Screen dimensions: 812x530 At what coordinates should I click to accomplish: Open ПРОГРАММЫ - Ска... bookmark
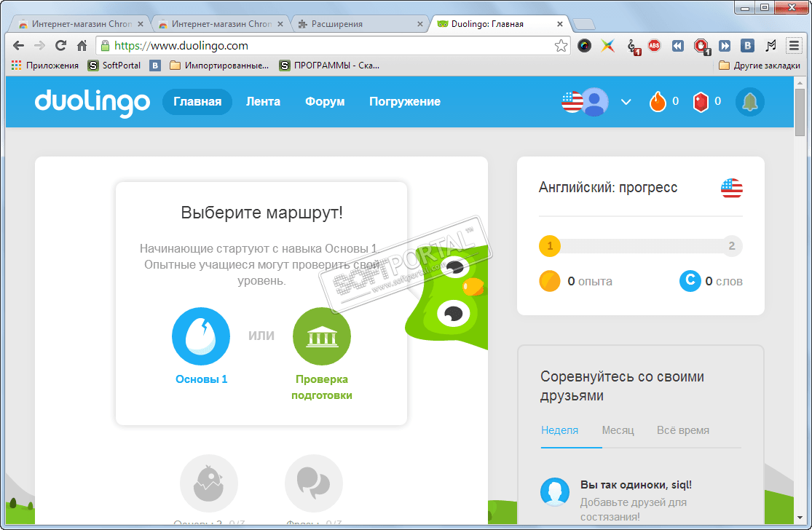click(x=329, y=66)
